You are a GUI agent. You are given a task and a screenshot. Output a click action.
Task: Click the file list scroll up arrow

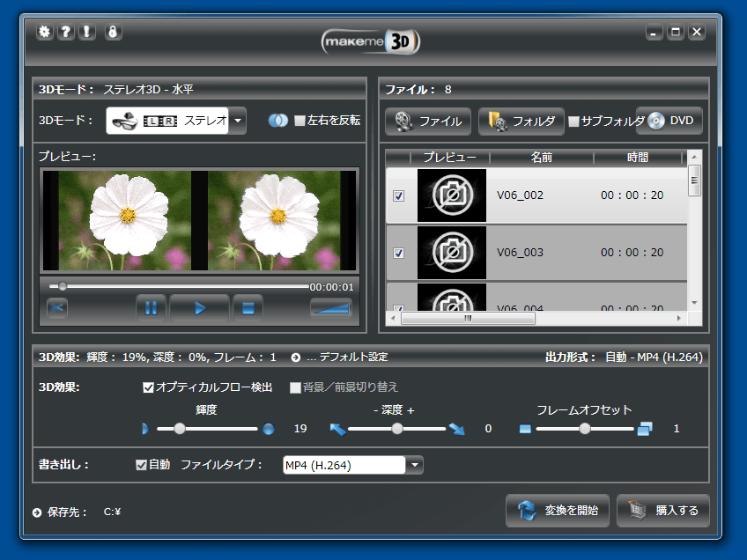click(x=694, y=157)
